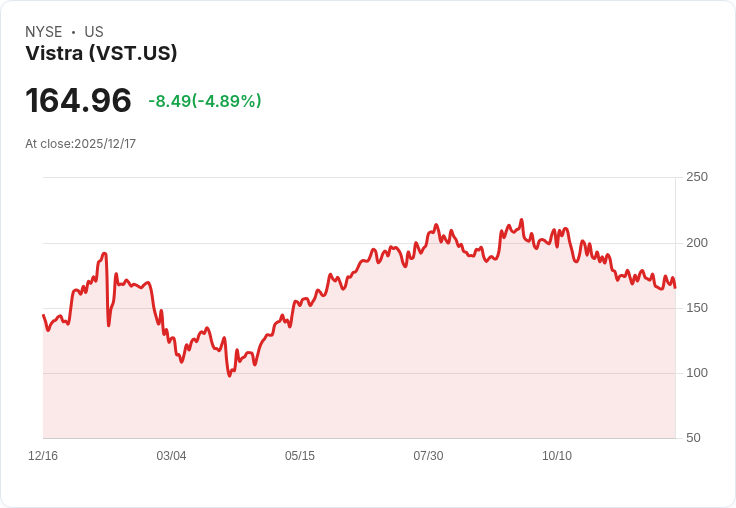Screen dimensions: 736x508
Task: Click the leftmost start of the price line
Action: (x=43, y=315)
